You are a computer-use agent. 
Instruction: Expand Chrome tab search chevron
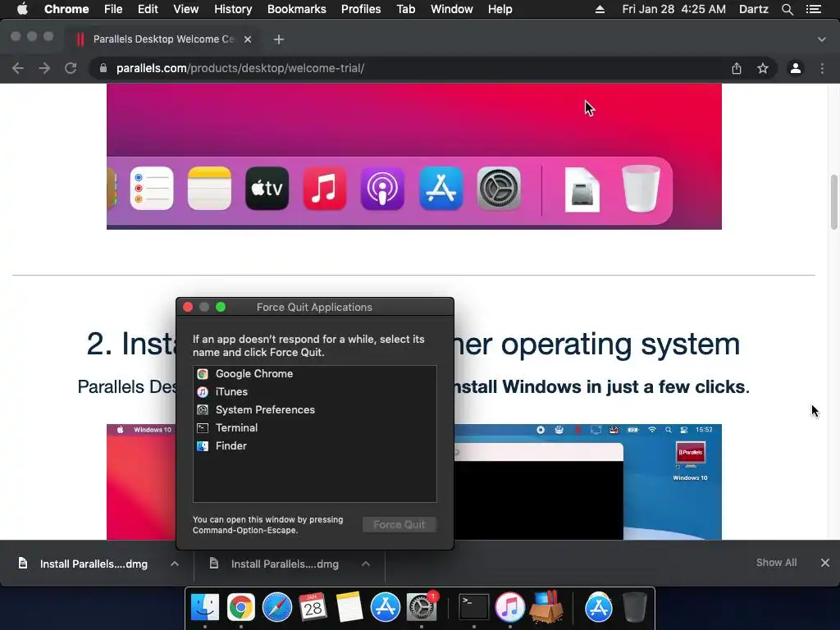[822, 39]
